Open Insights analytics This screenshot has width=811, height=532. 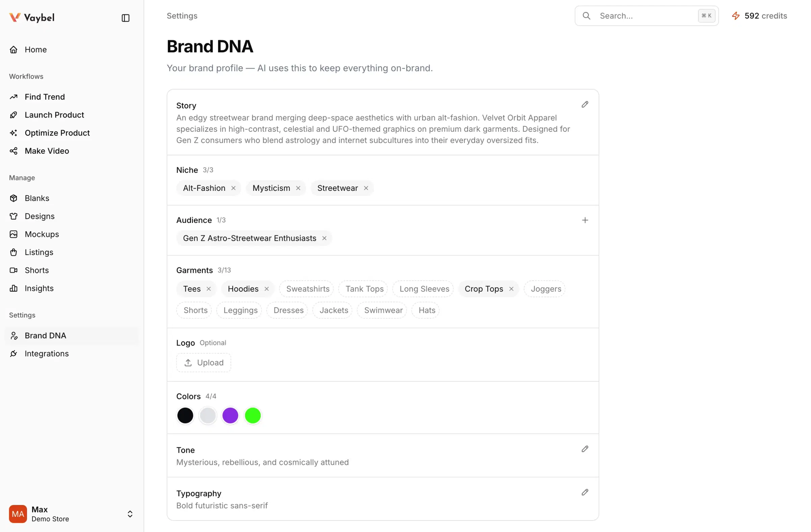(x=39, y=288)
